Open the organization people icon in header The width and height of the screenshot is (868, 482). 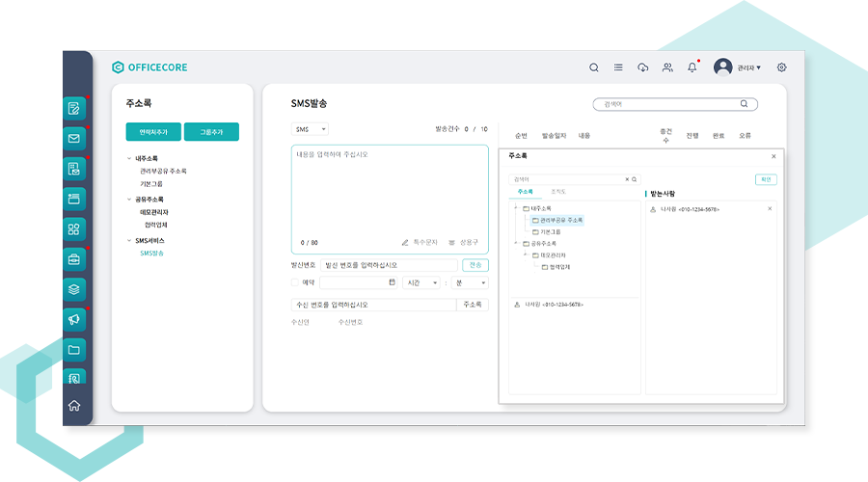pyautogui.click(x=667, y=67)
